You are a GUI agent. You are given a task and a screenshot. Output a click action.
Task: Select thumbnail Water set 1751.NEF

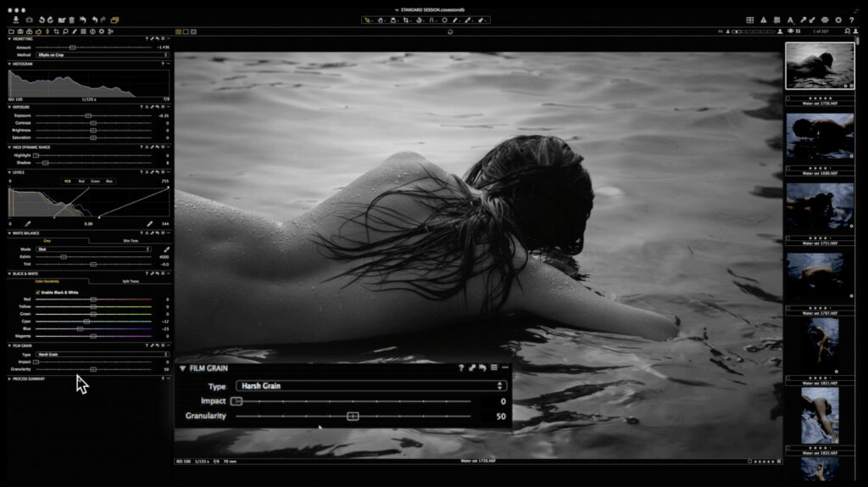(820, 207)
